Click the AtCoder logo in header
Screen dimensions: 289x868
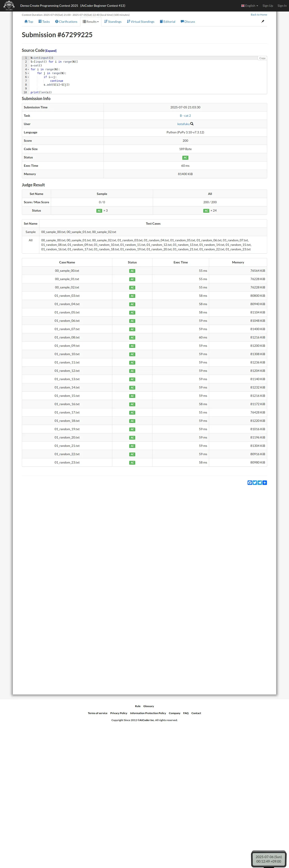tap(9, 5)
